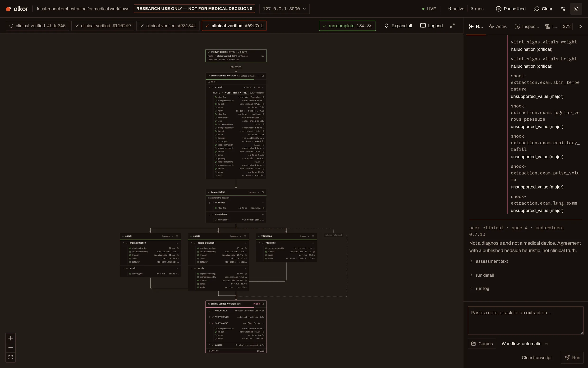Toggle the light/dark theme sun icon
Screen dimensions: 588x368
(x=576, y=9)
